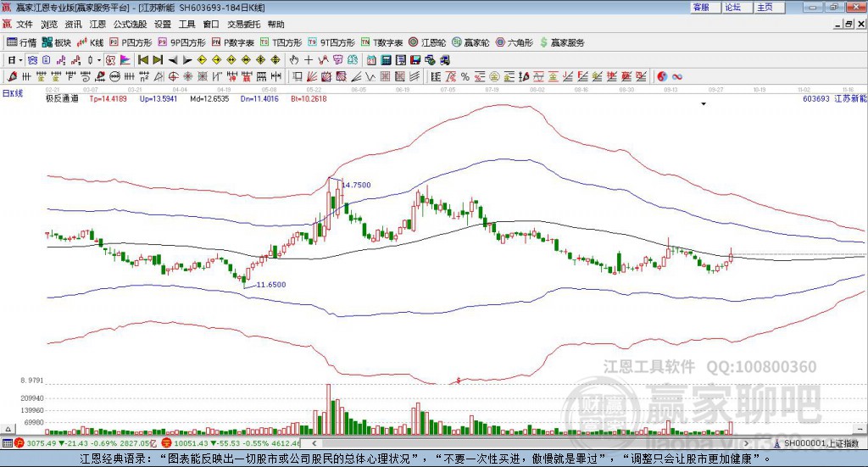Open 赢家服务 dollar-sign service button
The height and width of the screenshot is (467, 868).
(562, 42)
